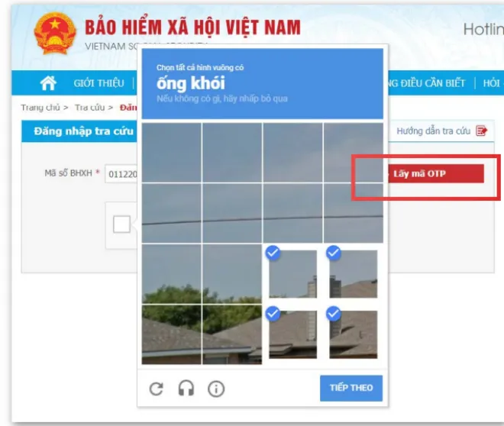
Task: Deselect the checked tile with tall chimney top
Action: coord(292,274)
